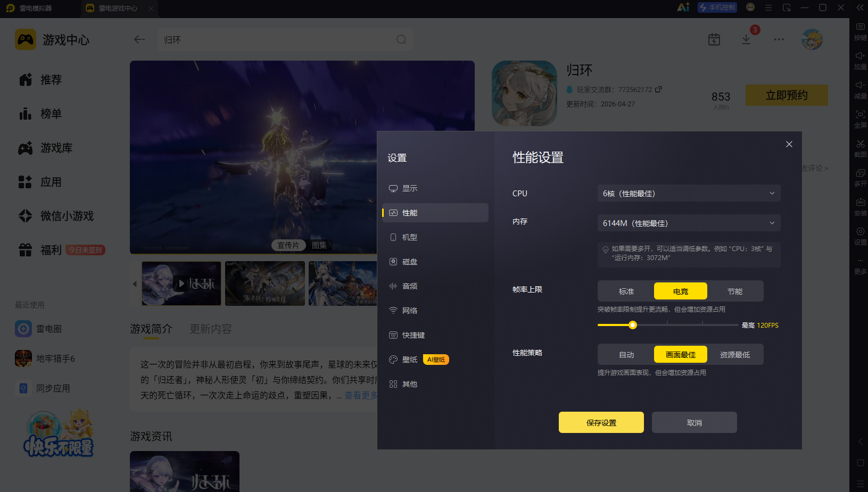The width and height of the screenshot is (868, 492).
Task: Open the 按键 key mapping tool
Action: click(860, 31)
